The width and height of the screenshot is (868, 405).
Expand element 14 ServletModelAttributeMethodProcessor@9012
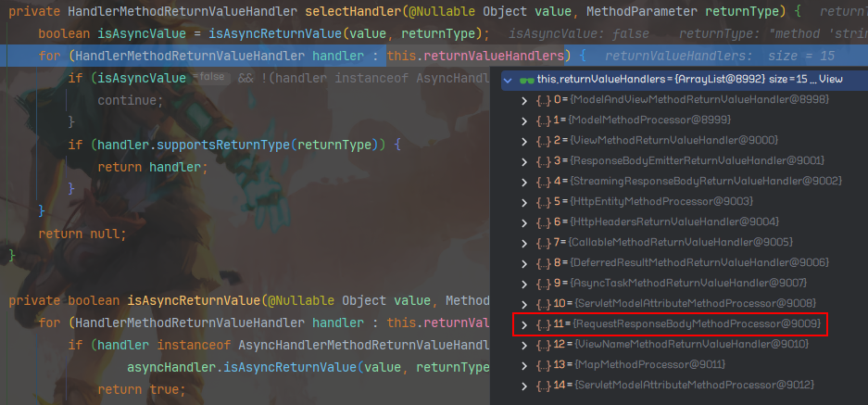click(x=524, y=385)
